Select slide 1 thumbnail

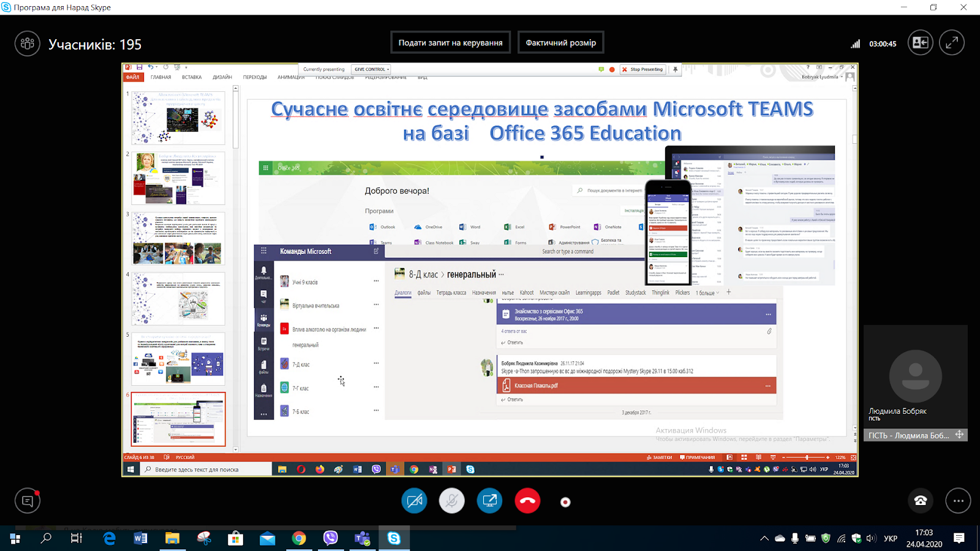click(178, 118)
